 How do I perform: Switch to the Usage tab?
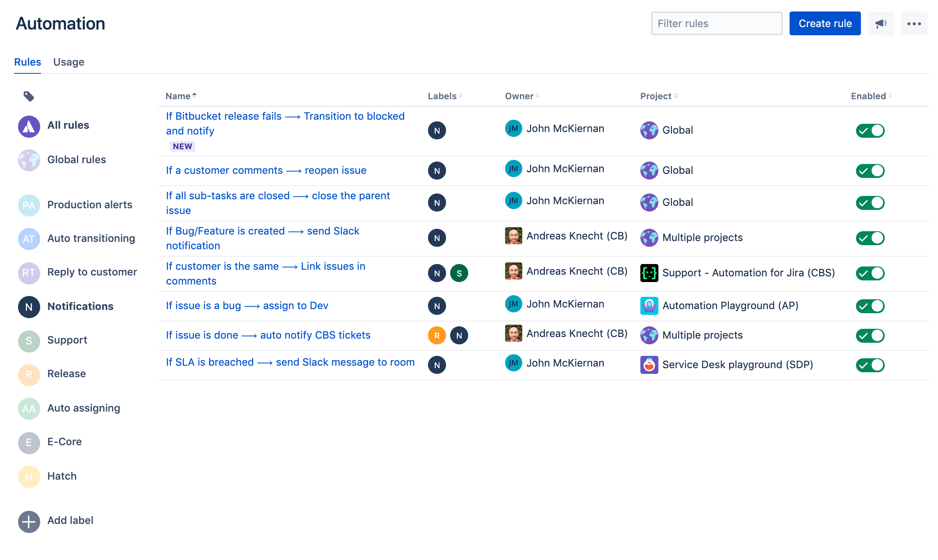tap(68, 62)
